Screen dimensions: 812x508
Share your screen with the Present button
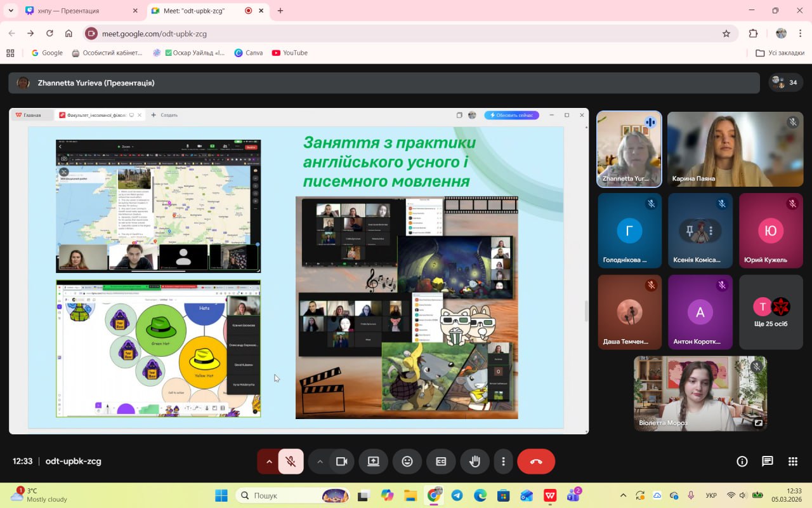click(x=373, y=462)
